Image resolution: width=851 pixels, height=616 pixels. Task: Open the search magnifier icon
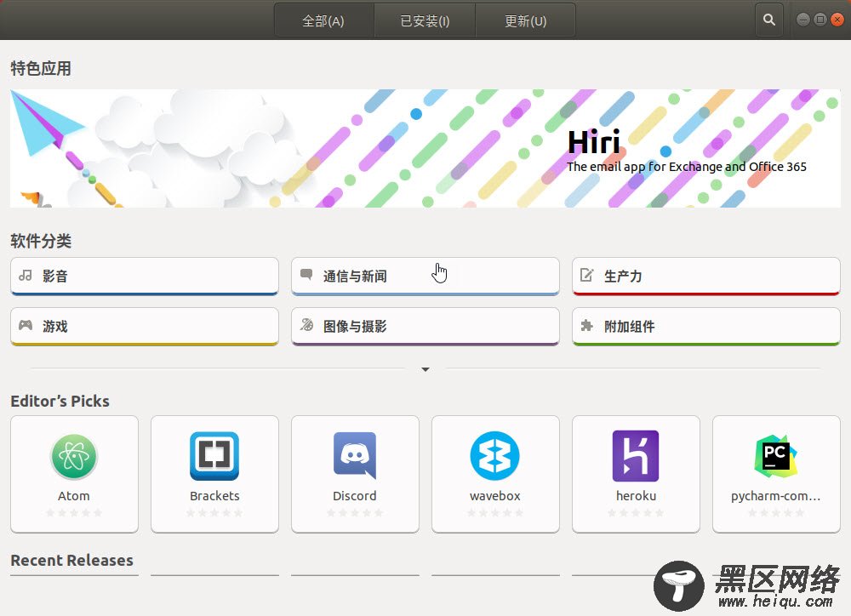pyautogui.click(x=768, y=20)
